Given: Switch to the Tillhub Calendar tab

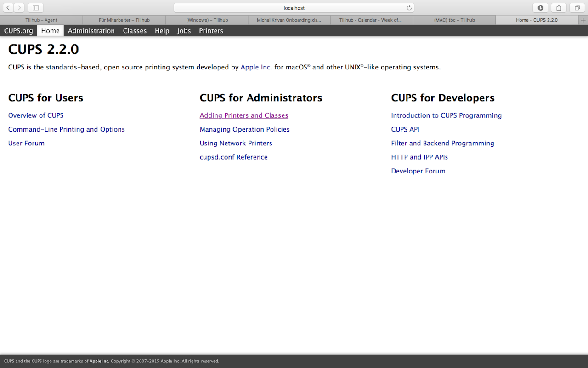Looking at the screenshot, I should click(372, 20).
